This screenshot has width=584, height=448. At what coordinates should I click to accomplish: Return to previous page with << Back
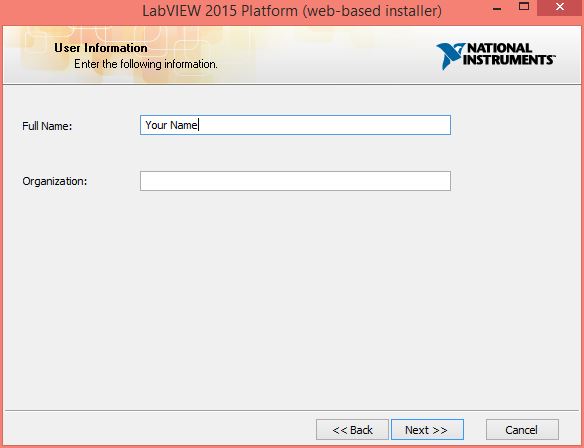(352, 429)
